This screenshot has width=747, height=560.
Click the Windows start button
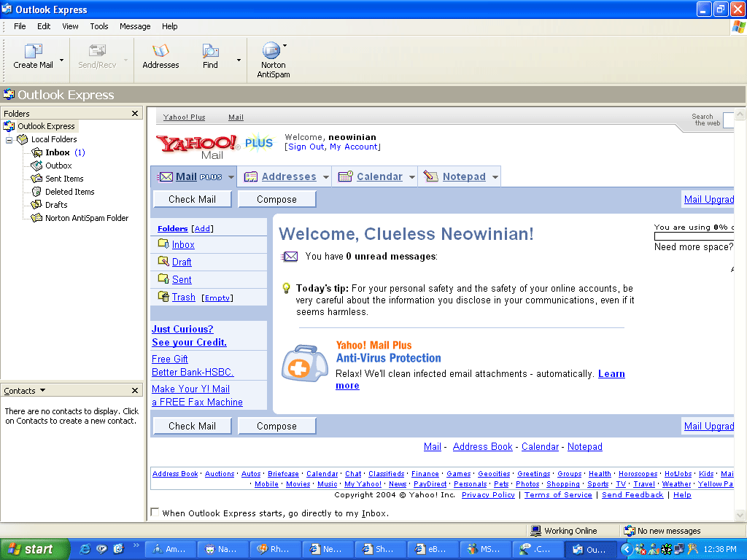tap(35, 549)
